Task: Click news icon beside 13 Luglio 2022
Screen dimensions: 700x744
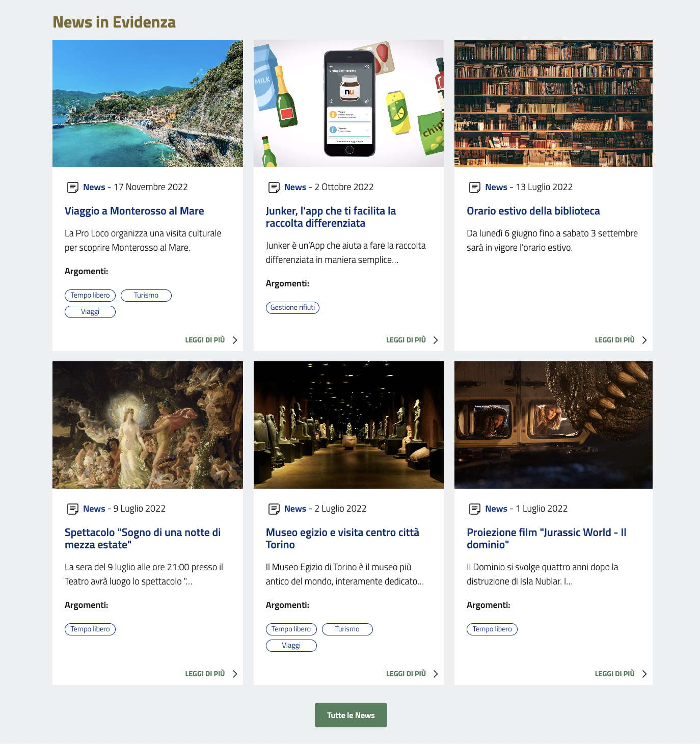Action: point(475,188)
